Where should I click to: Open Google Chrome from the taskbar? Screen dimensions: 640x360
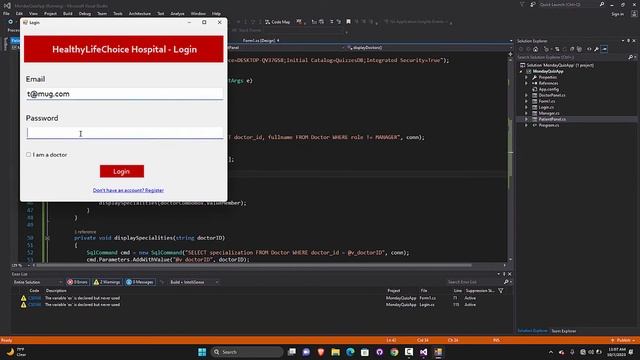[394, 352]
